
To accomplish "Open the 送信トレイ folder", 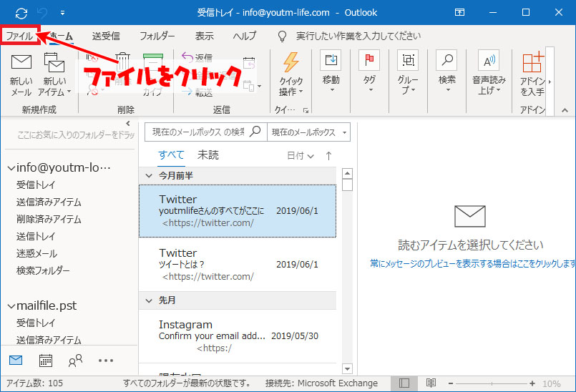I will pos(36,236).
